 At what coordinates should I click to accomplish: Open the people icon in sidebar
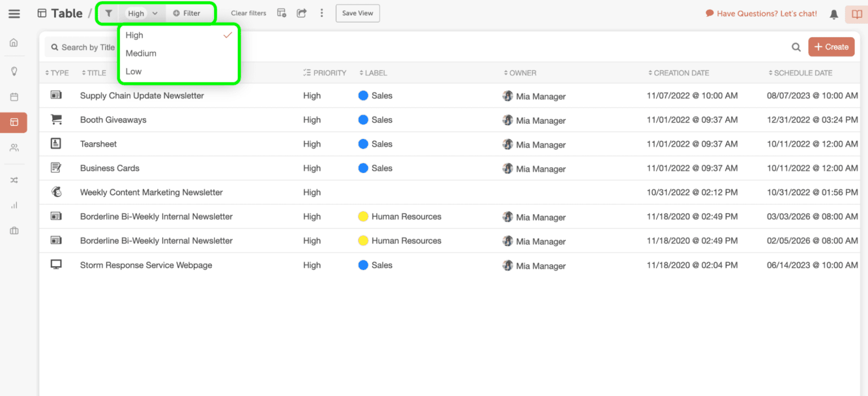14,148
